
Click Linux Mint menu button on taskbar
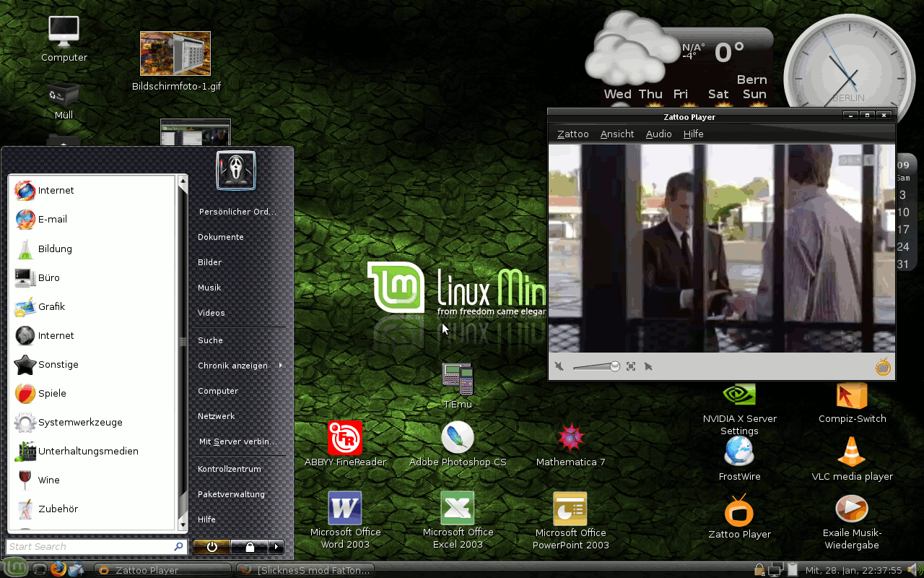coord(14,569)
